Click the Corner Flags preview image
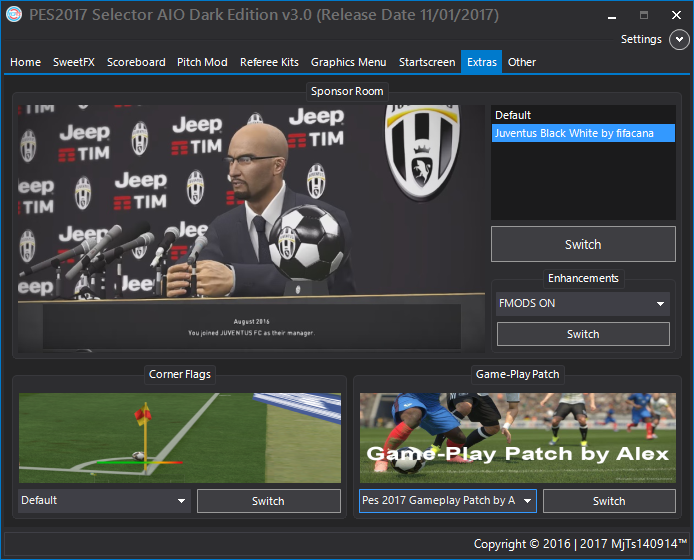The image size is (694, 560). tap(180, 438)
